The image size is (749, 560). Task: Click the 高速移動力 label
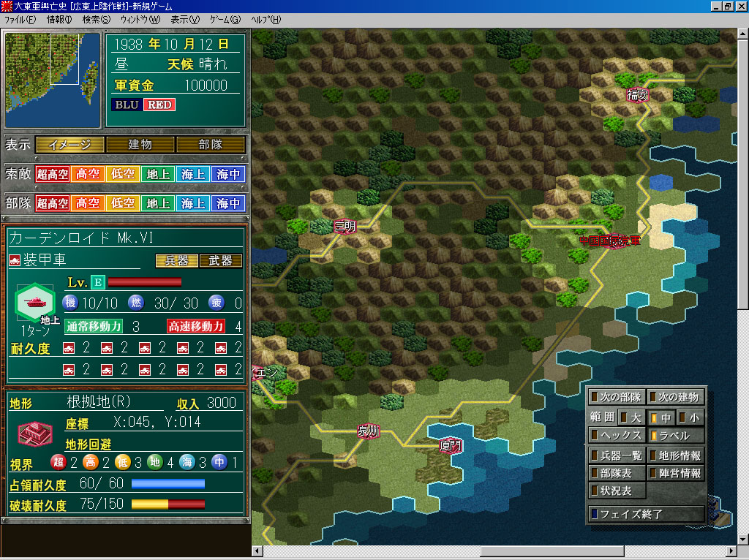pyautogui.click(x=196, y=327)
